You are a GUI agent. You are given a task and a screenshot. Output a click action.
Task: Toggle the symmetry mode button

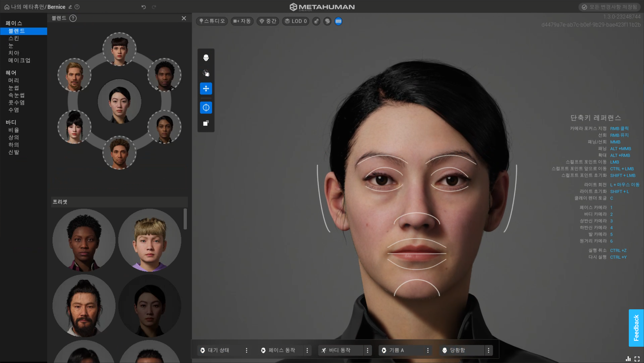(206, 108)
